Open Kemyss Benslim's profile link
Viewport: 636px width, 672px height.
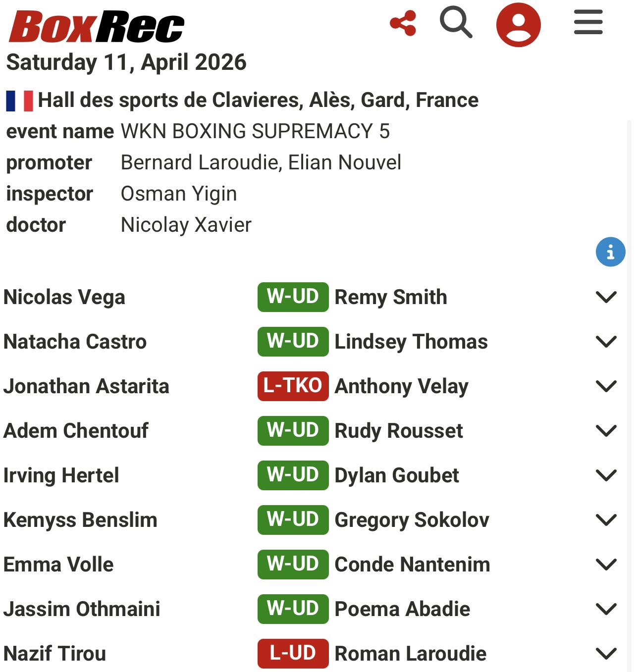80,520
